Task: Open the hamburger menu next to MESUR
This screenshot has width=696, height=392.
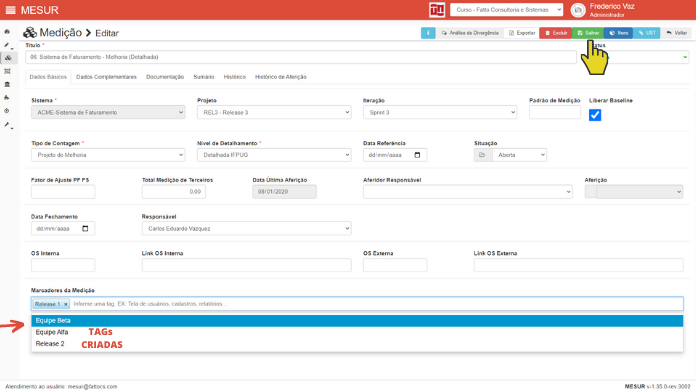Action: (11, 10)
